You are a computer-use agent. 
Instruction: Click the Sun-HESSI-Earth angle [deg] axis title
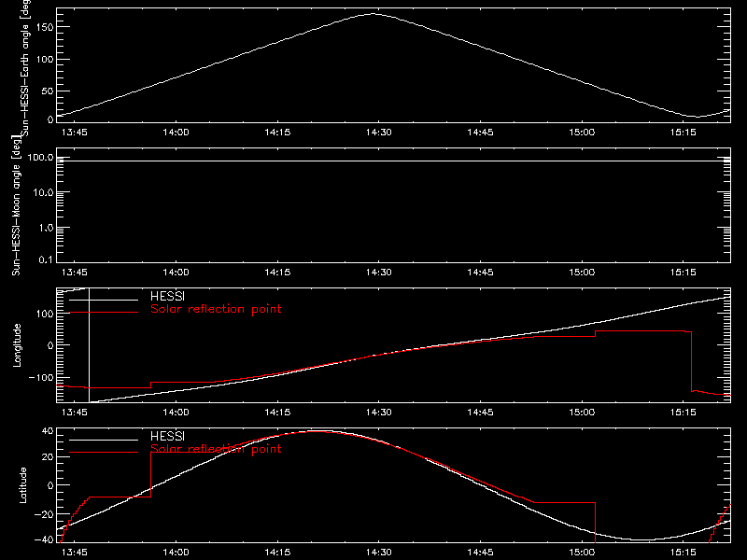click(x=25, y=67)
